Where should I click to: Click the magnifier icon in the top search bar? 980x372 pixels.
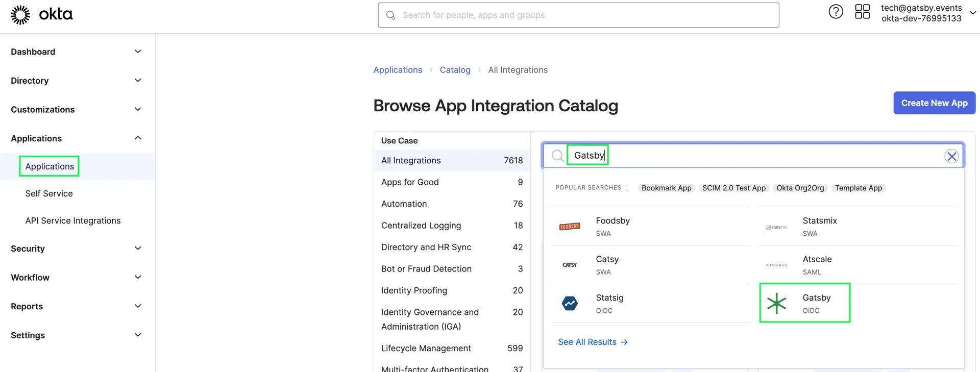click(x=391, y=15)
